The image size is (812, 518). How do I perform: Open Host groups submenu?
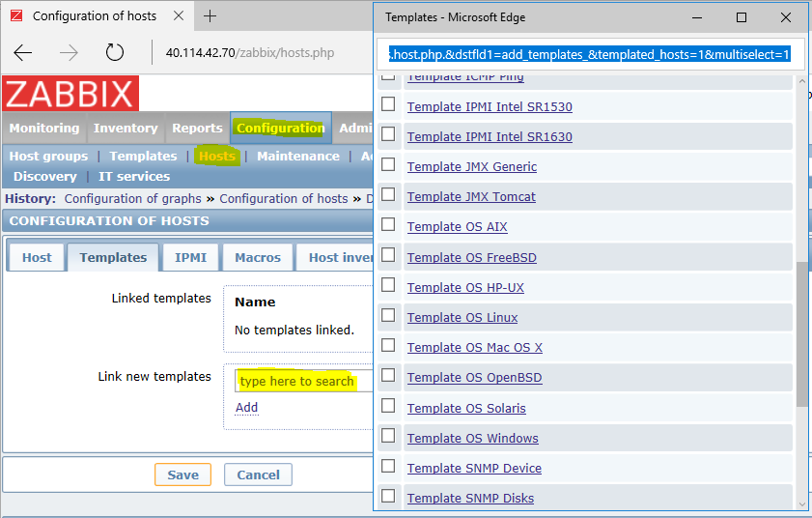(48, 156)
